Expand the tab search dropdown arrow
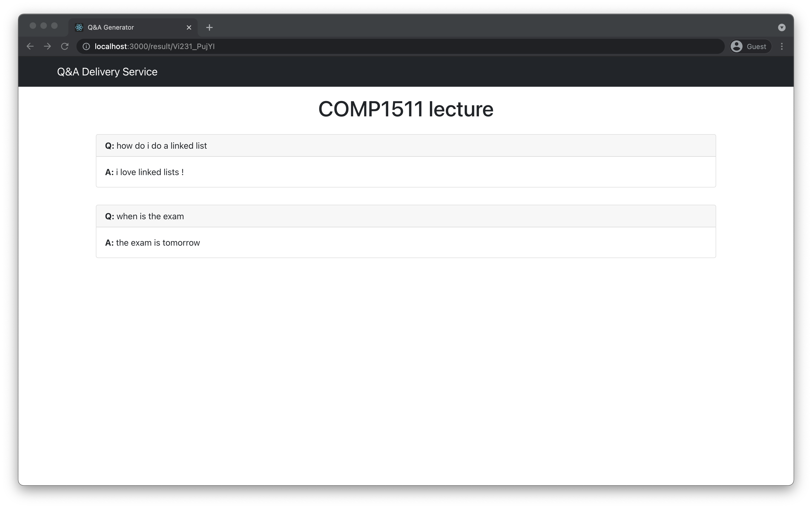Screen dimensions: 812x508 coord(781,27)
